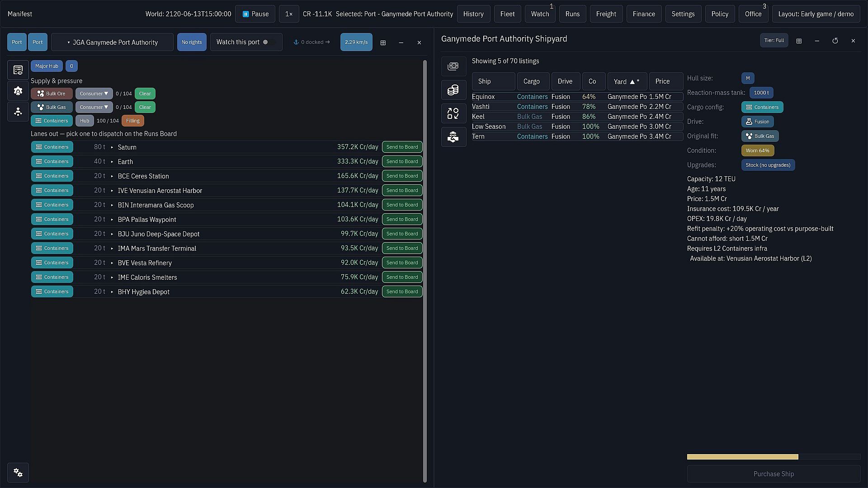The width and height of the screenshot is (868, 488).
Task: Click the gears icon at bottom left
Action: pos(18,473)
